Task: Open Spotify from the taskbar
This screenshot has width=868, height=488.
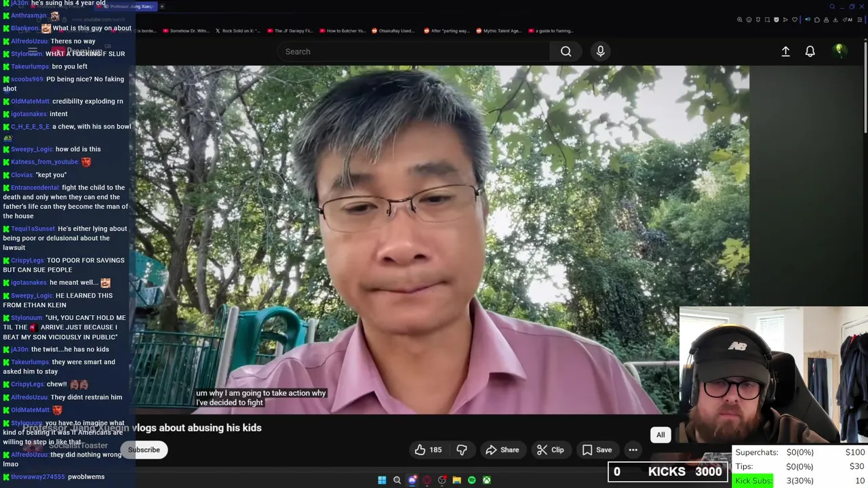Action: (472, 480)
